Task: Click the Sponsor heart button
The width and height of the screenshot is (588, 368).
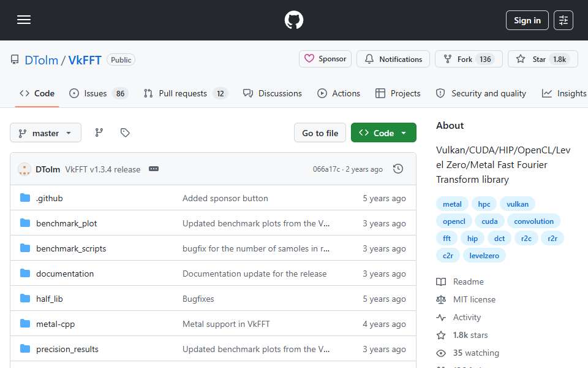Action: coord(325,59)
